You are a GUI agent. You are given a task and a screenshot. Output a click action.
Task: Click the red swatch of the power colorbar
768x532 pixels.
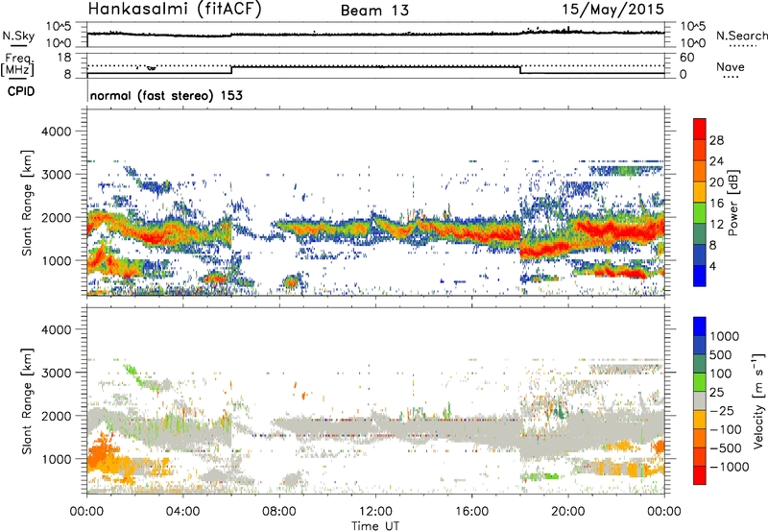(x=700, y=129)
